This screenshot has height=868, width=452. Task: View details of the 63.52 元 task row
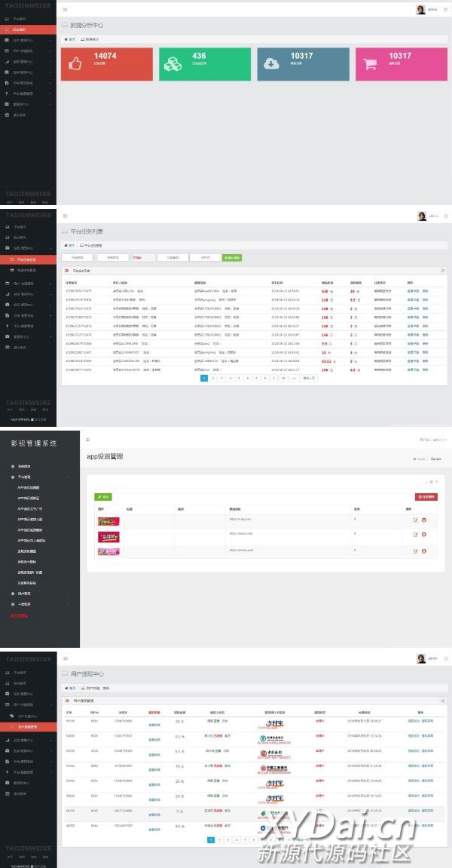pos(413,361)
